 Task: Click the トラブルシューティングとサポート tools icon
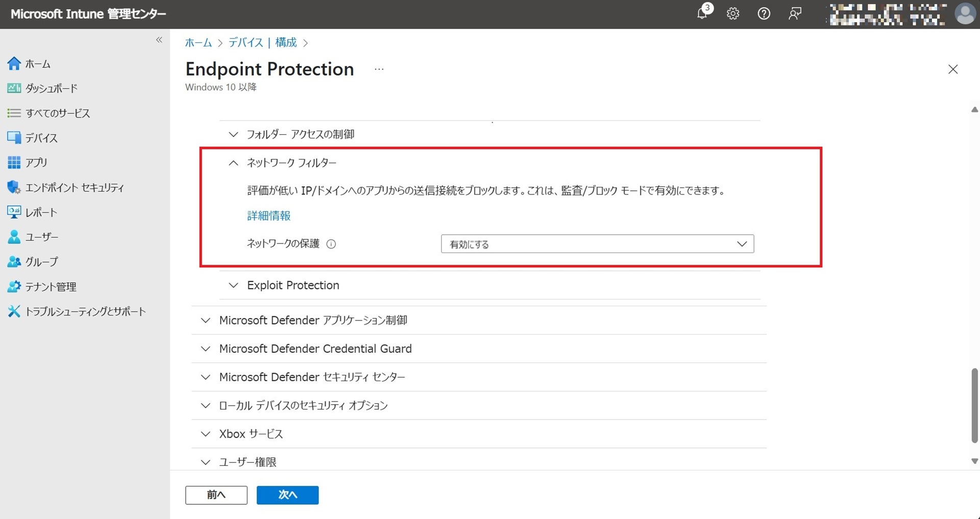(x=14, y=311)
